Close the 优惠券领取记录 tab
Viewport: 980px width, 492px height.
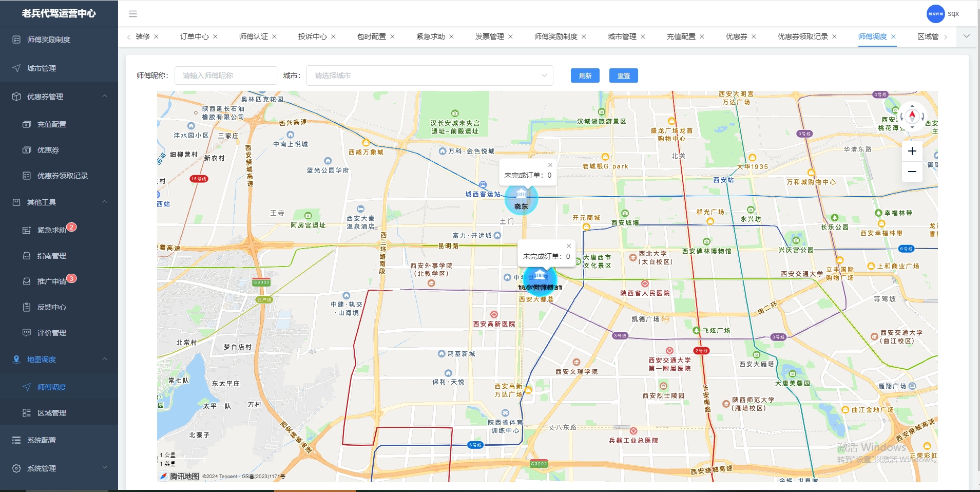834,36
